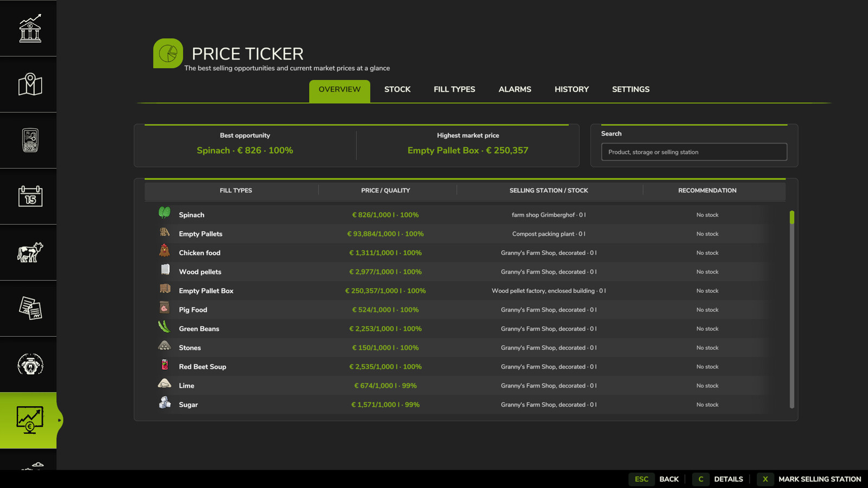The height and width of the screenshot is (488, 868).
Task: Open the Alarms tab
Action: tap(515, 89)
